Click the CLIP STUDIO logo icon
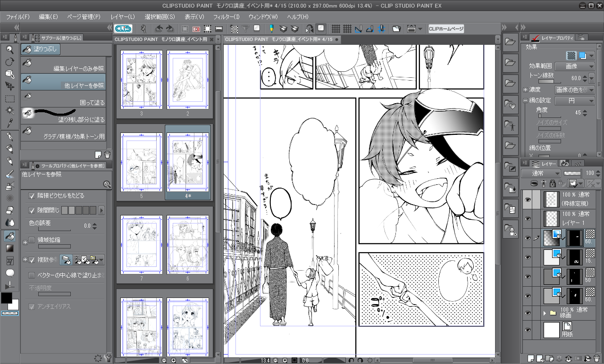This screenshot has height=364, width=604. click(123, 29)
